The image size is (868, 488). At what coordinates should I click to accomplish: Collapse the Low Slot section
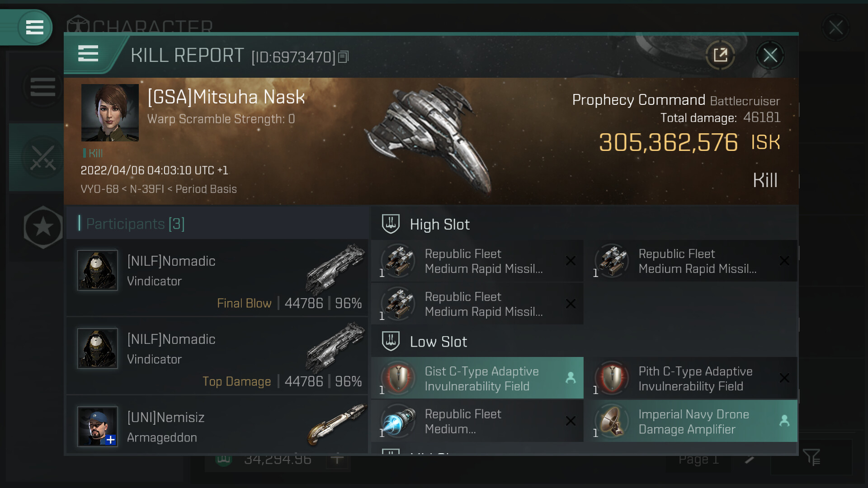tap(438, 342)
